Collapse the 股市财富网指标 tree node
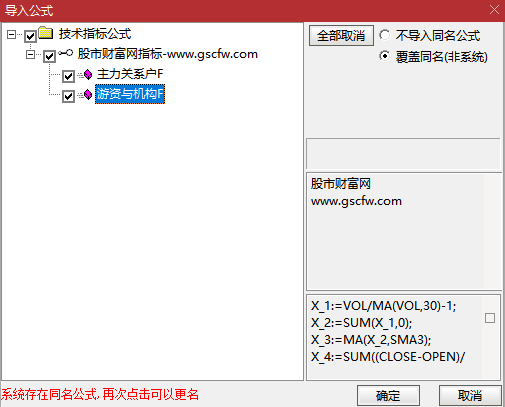505x407 pixels. (x=30, y=54)
